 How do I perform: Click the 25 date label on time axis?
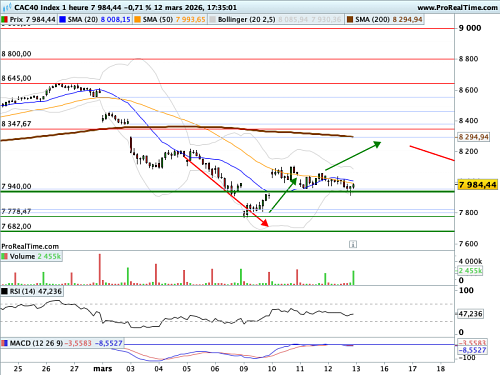tap(18, 369)
